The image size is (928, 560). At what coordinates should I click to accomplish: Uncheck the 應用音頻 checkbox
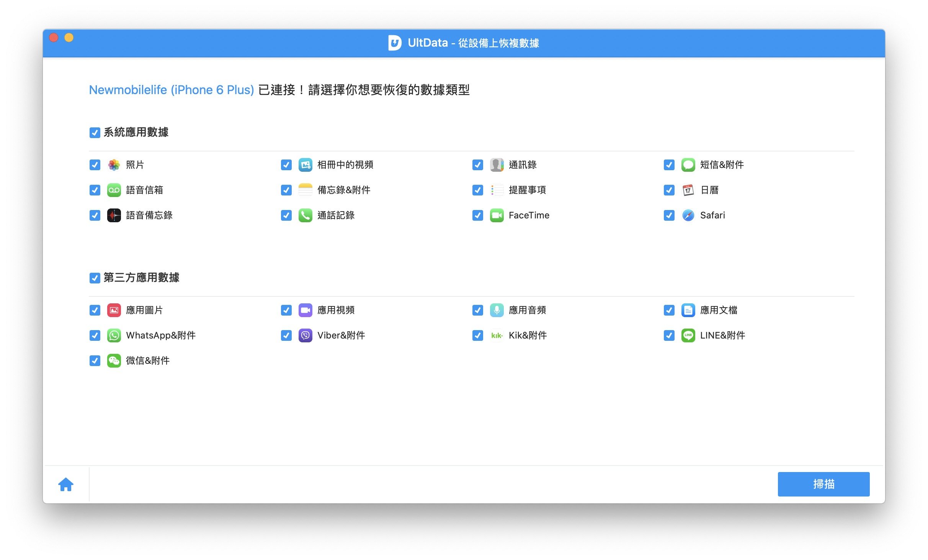[x=477, y=310]
